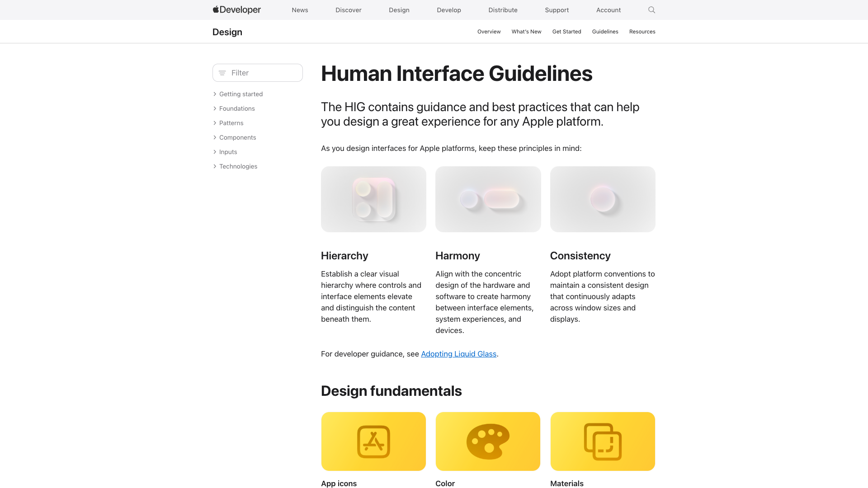
Task: Click the Harmony illustration image
Action: 488,199
